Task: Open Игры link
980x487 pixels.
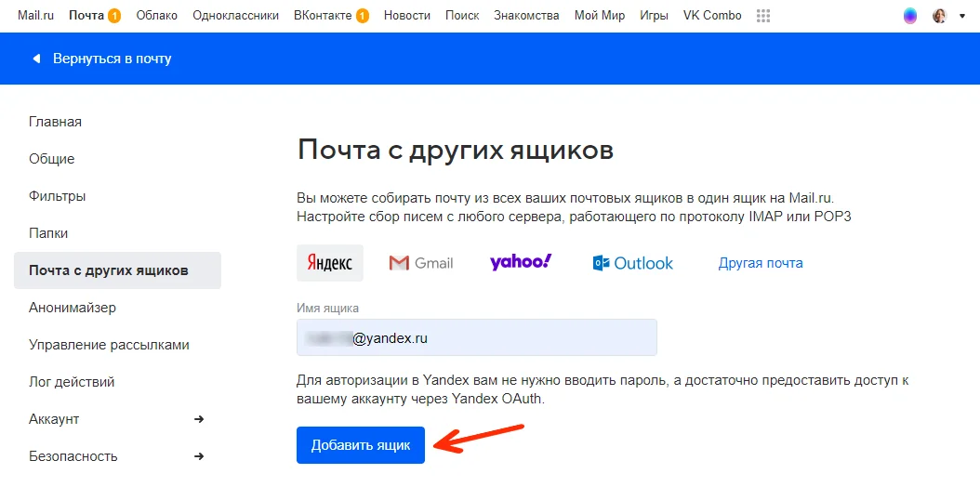Action: (654, 16)
